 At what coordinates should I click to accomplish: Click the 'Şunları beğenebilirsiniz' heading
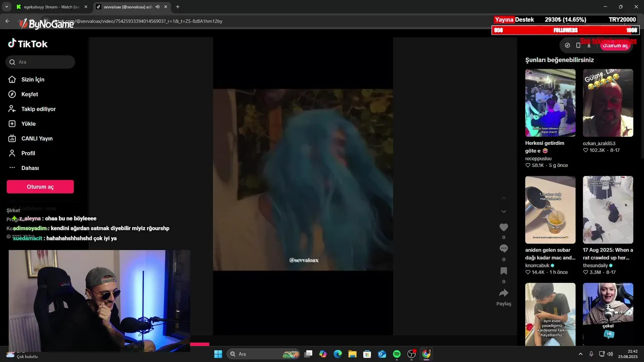click(559, 60)
